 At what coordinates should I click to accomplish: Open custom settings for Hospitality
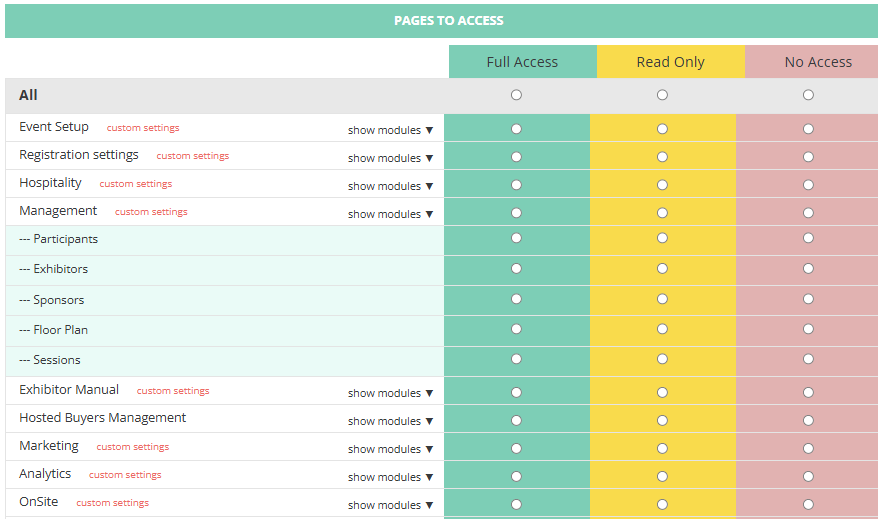[136, 184]
